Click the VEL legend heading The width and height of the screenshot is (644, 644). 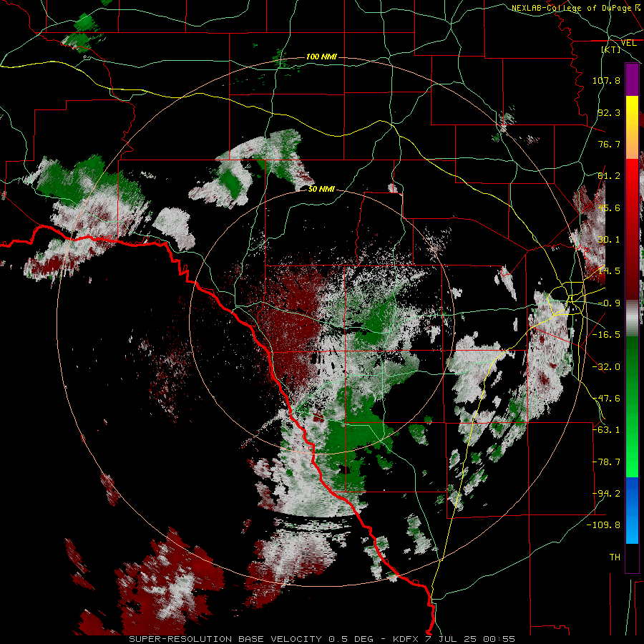(x=628, y=43)
